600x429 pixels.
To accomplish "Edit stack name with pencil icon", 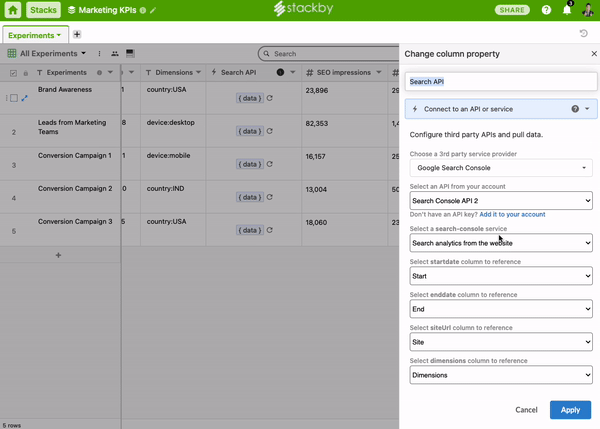I will (x=153, y=10).
